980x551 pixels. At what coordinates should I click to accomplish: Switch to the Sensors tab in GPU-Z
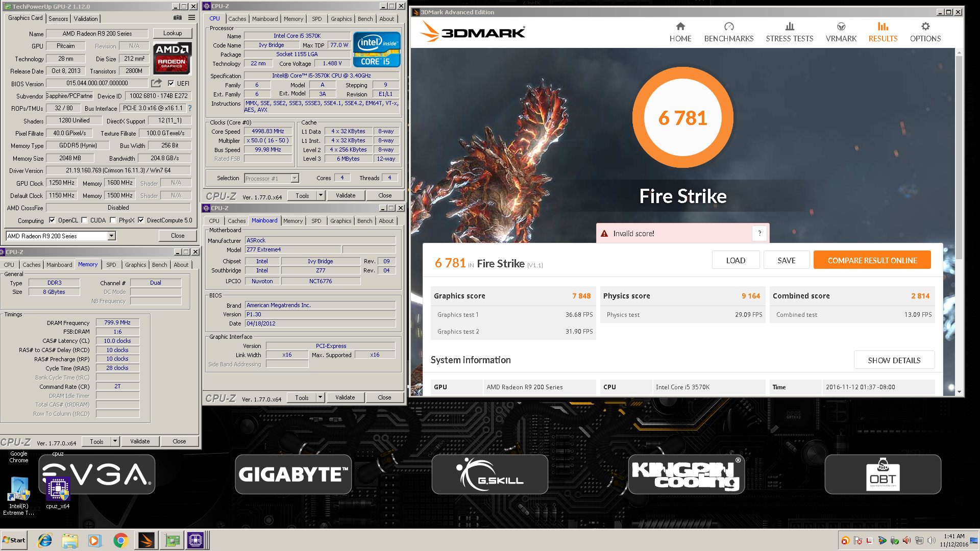point(58,18)
